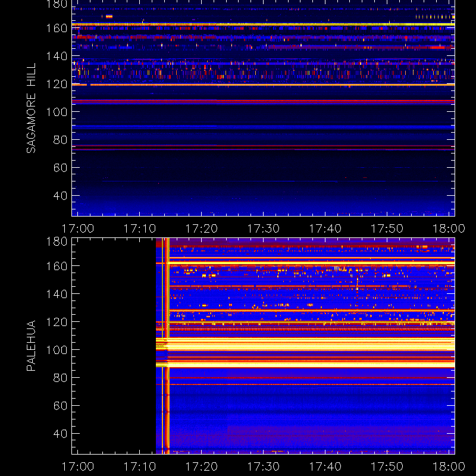Click 17:20 time label under Sagamore Hill plot
This screenshot has height=476, width=476.
[x=202, y=228]
